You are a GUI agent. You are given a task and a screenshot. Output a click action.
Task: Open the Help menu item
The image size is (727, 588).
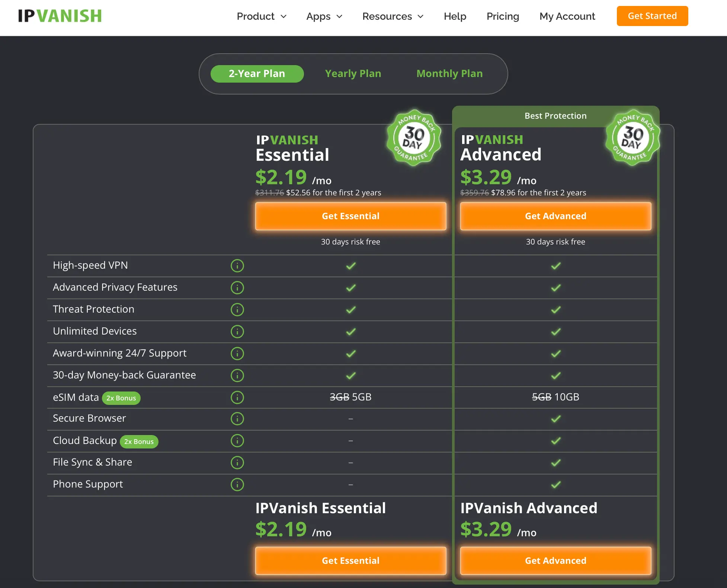tap(455, 16)
